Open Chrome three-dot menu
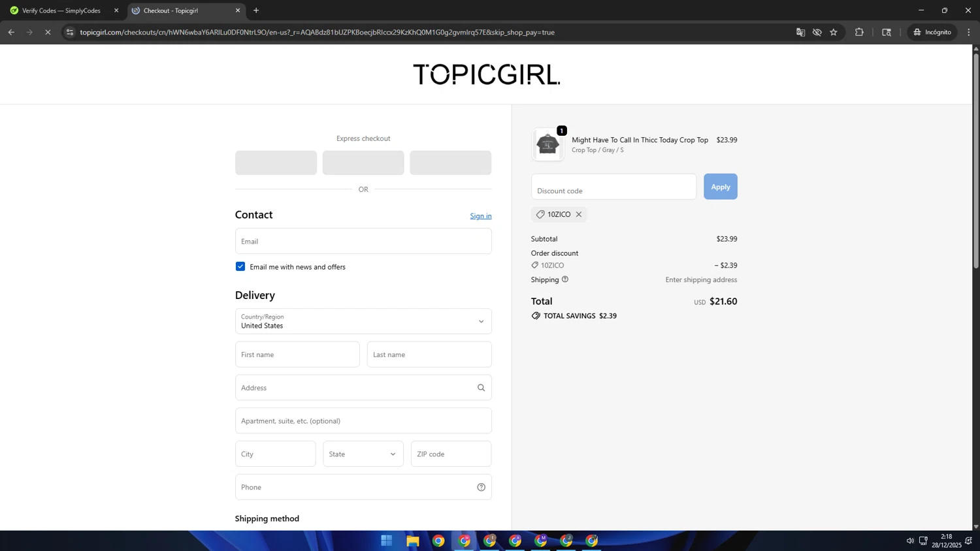 coord(969,32)
